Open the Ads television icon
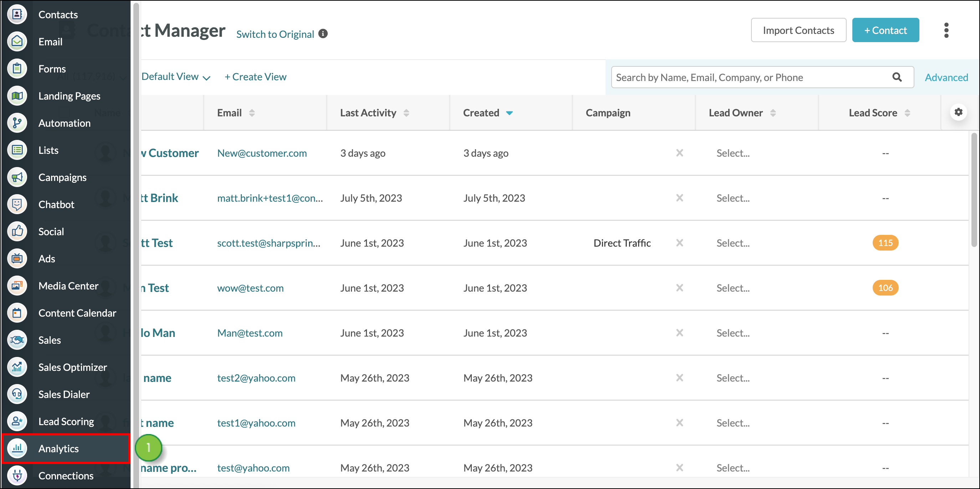This screenshot has width=980, height=489. (17, 258)
